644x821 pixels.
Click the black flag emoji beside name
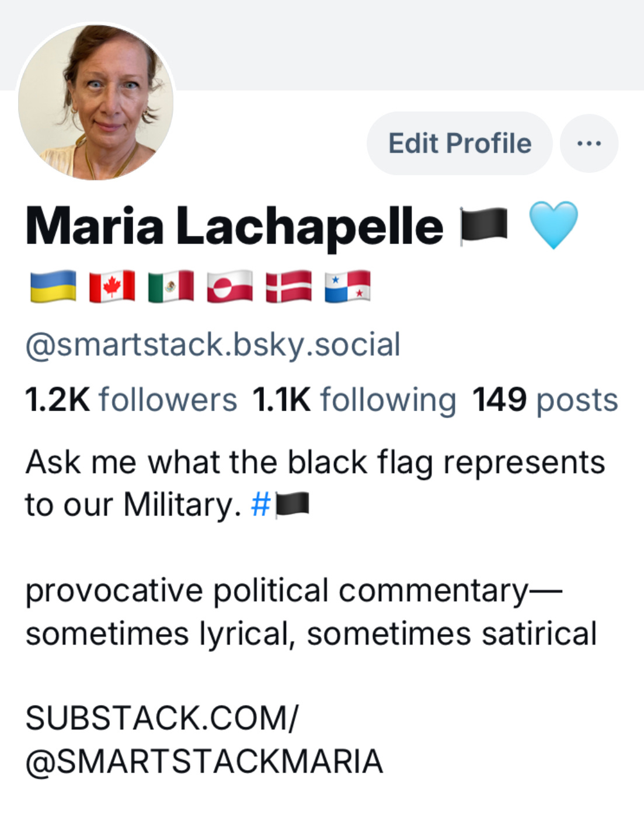[483, 226]
